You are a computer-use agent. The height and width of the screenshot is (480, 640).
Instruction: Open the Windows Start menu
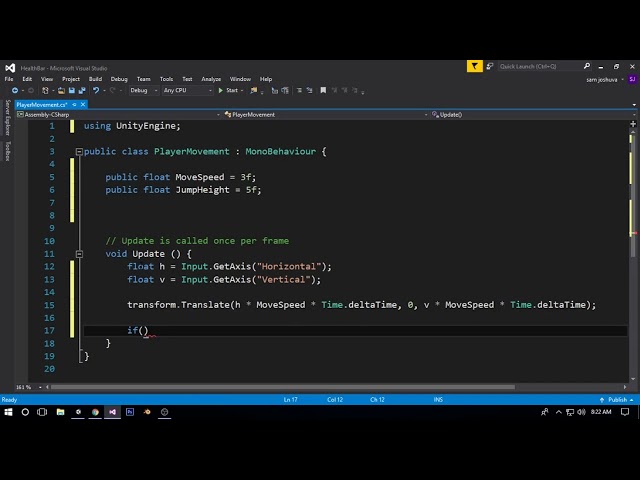8,412
